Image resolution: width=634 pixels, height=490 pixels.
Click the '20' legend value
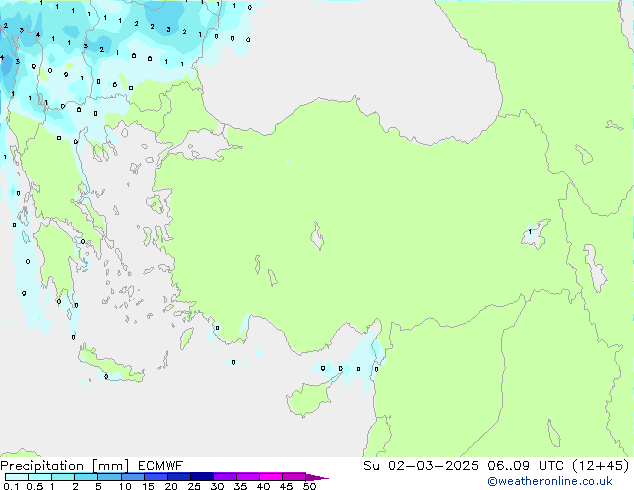click(171, 486)
